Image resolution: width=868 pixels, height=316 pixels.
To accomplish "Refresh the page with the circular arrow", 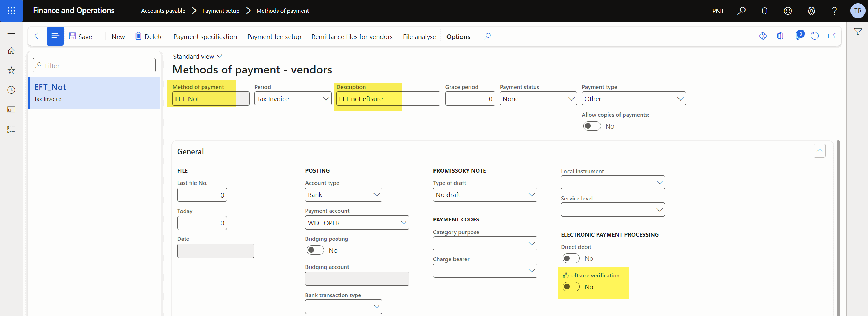I will click(815, 36).
